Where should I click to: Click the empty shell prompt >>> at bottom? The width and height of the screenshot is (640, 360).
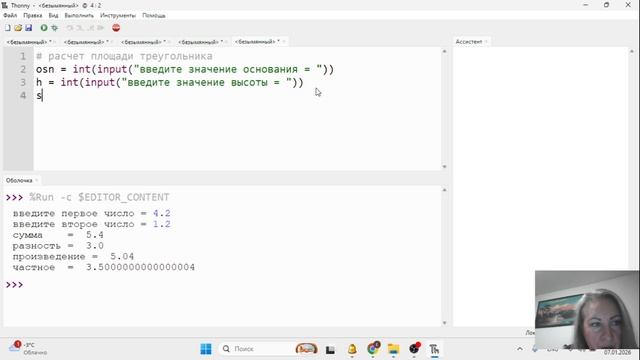pyautogui.click(x=14, y=284)
